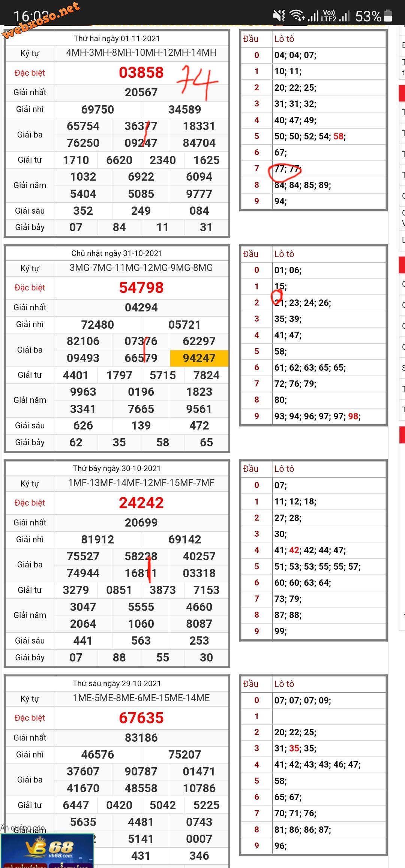The width and height of the screenshot is (405, 868).
Task: Select the header Chủ nhật ngày 31-10-2021
Action: point(117,253)
